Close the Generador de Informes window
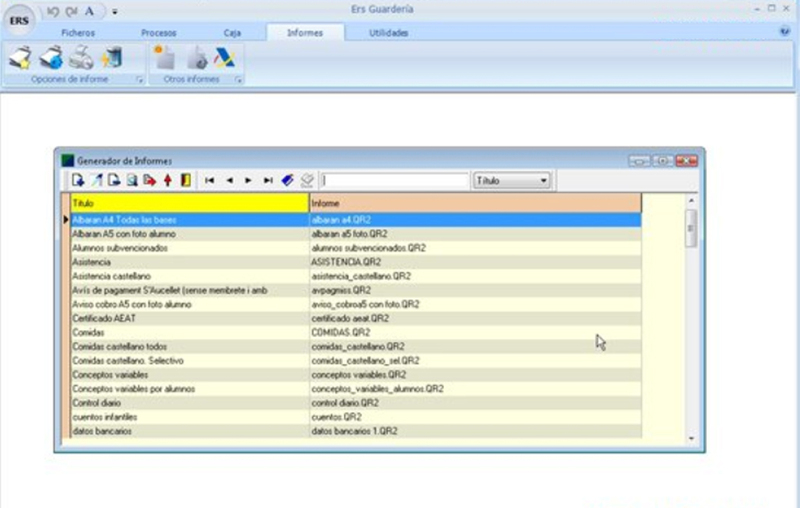The width and height of the screenshot is (800, 508). (686, 161)
